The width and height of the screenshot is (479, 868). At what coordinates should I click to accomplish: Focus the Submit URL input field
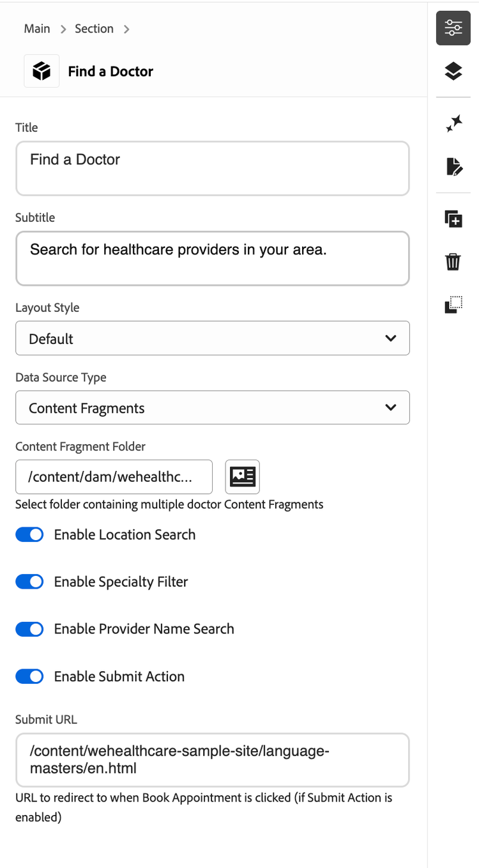tap(212, 759)
